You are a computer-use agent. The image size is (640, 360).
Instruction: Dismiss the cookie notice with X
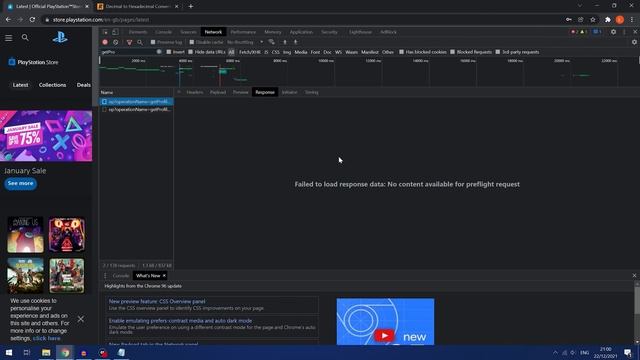click(81, 319)
